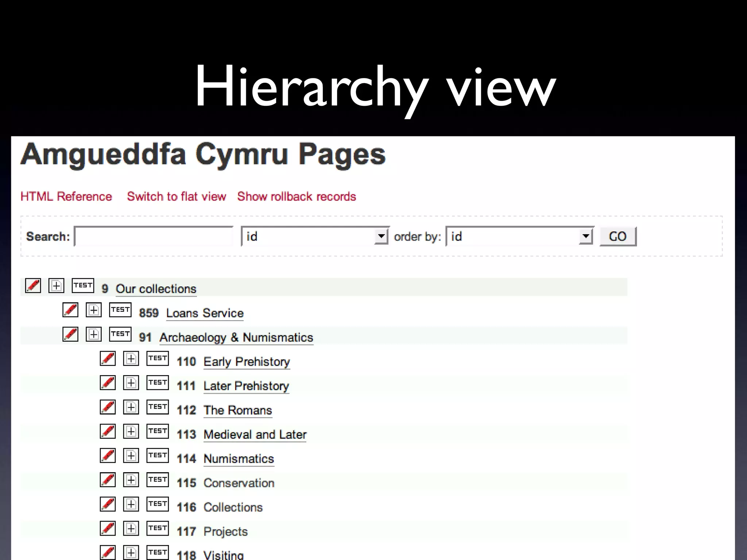Select the Conservation row text
The image size is (747, 560).
coord(239,483)
